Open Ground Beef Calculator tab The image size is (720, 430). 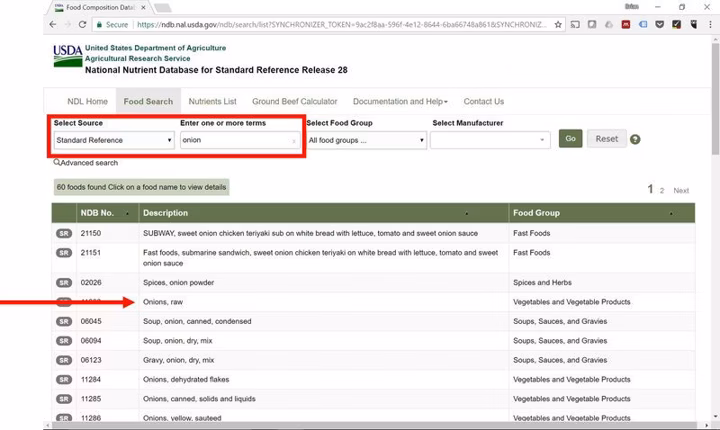click(x=294, y=102)
